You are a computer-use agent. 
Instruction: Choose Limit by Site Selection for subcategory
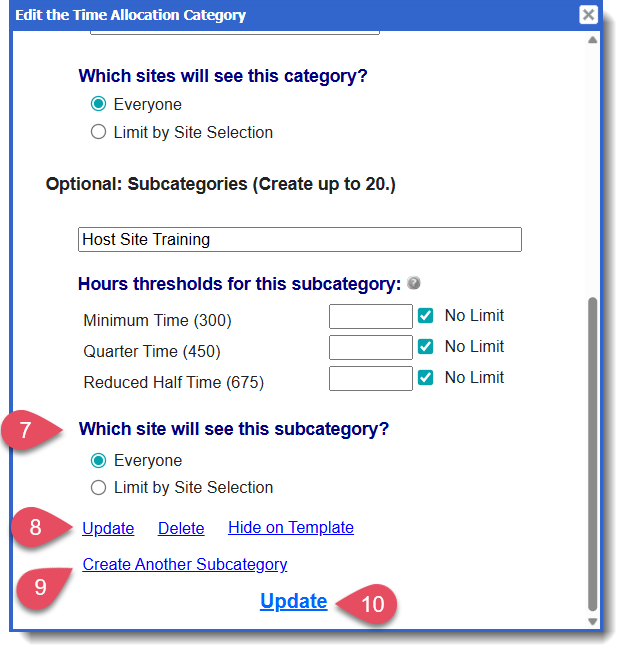coord(98,488)
